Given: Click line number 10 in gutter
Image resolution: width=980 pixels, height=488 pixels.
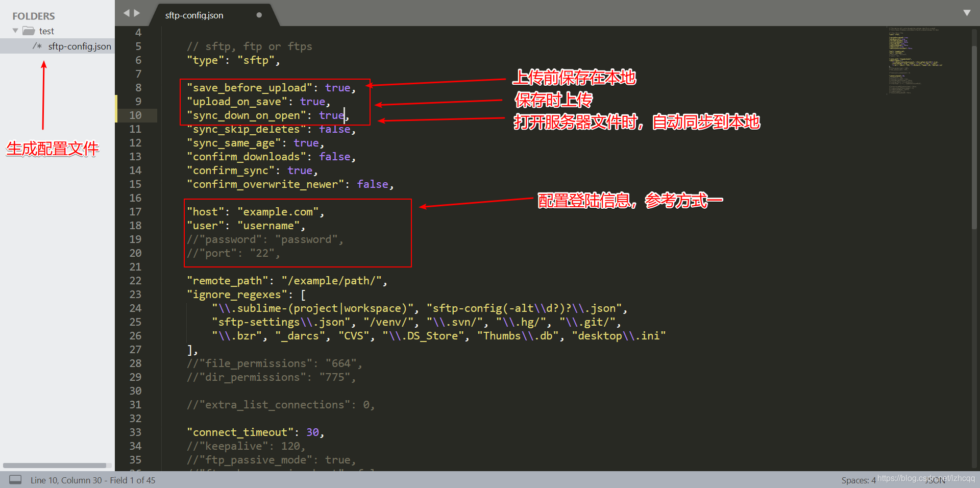Looking at the screenshot, I should pyautogui.click(x=135, y=115).
